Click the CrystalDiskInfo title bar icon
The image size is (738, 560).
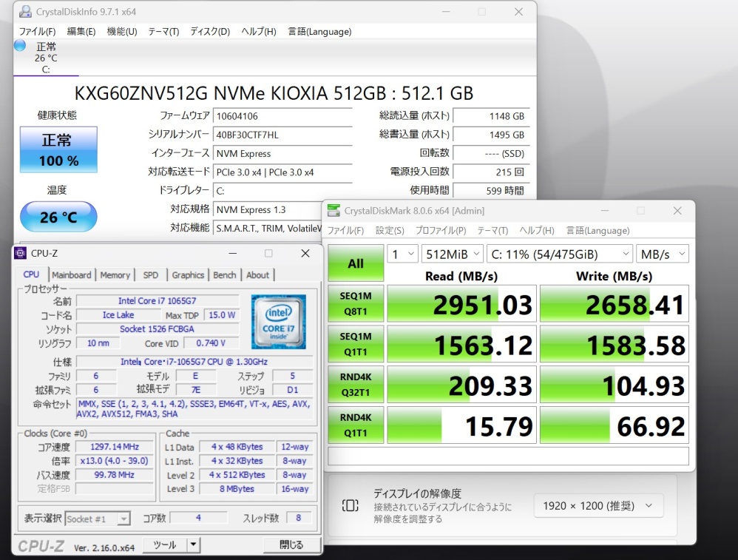[25, 12]
